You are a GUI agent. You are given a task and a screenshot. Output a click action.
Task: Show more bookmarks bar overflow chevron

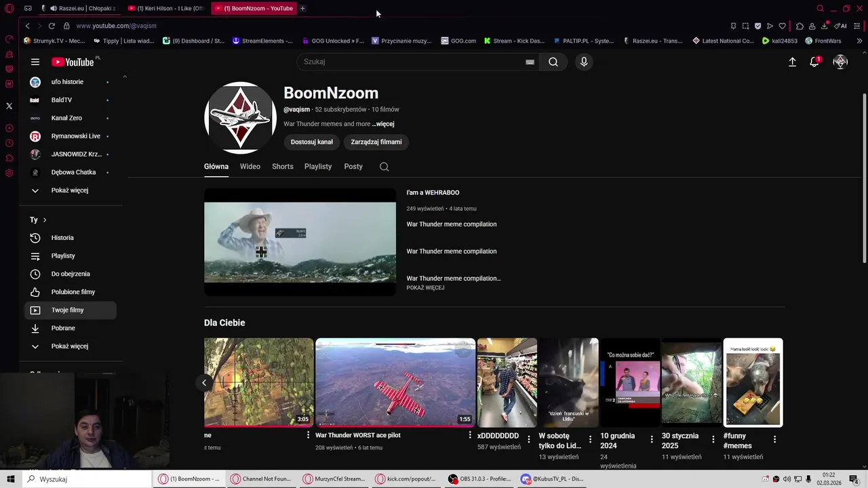pos(859,41)
